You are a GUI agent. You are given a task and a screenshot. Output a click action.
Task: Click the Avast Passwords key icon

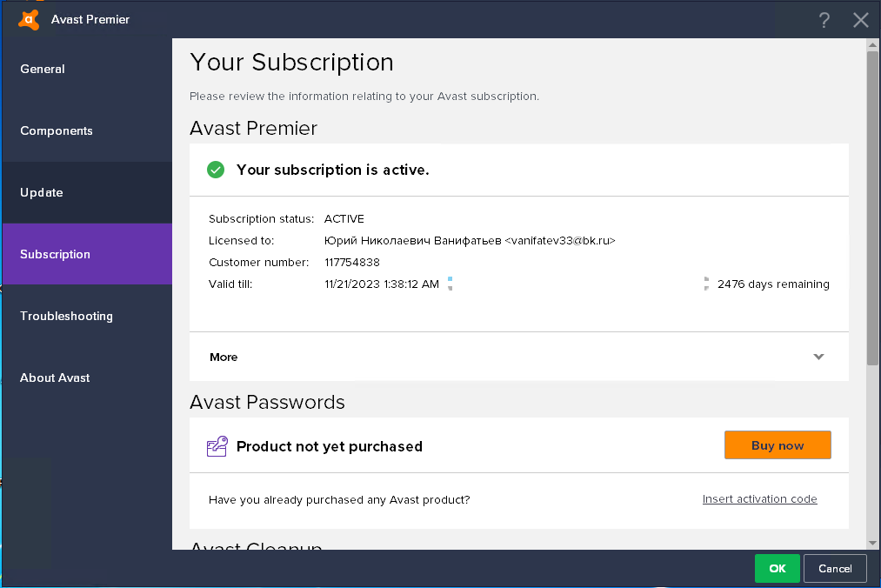click(x=217, y=446)
